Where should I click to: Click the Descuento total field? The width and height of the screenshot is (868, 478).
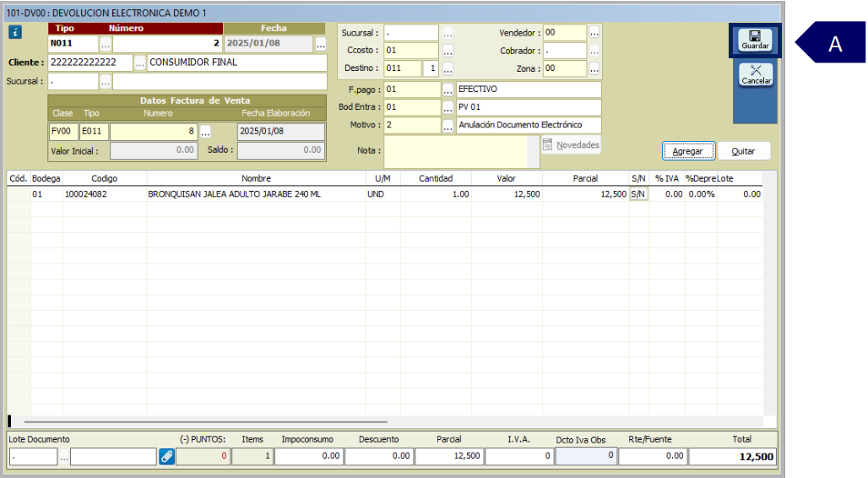378,456
